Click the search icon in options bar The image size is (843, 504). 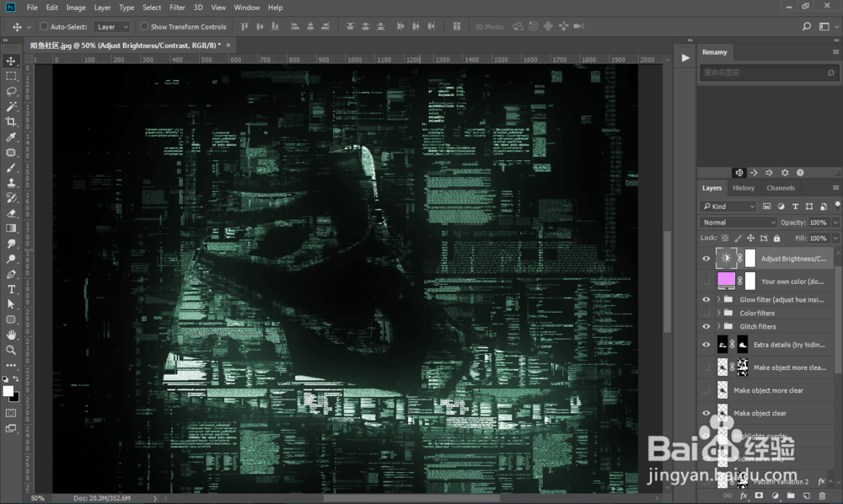(x=807, y=26)
